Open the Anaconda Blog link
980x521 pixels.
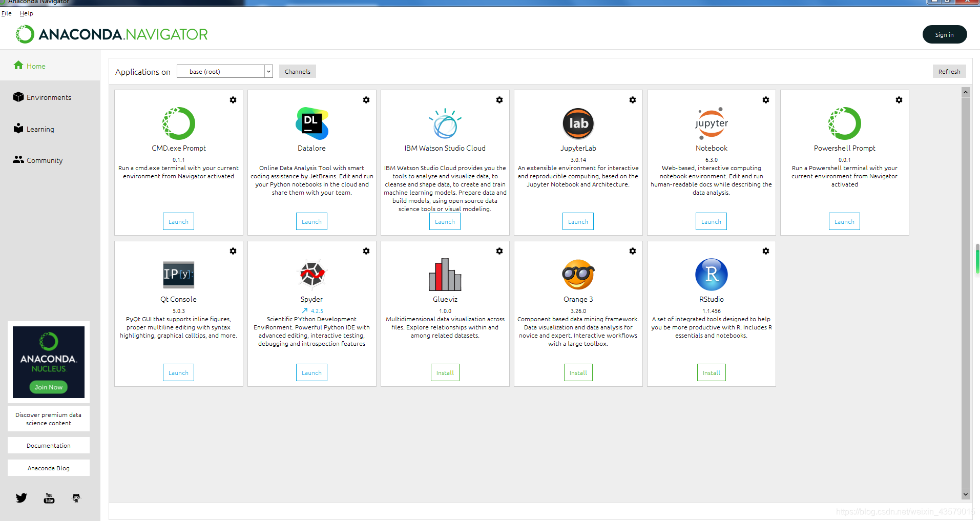[x=49, y=468]
